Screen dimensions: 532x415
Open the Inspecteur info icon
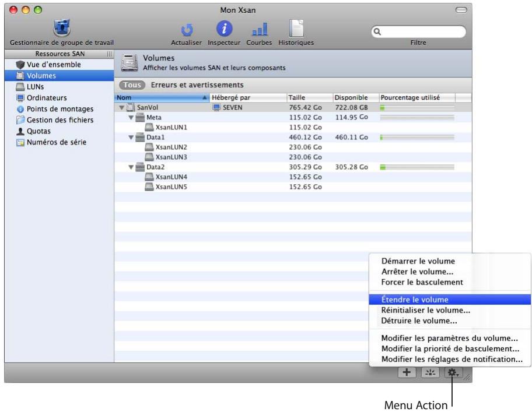click(224, 29)
